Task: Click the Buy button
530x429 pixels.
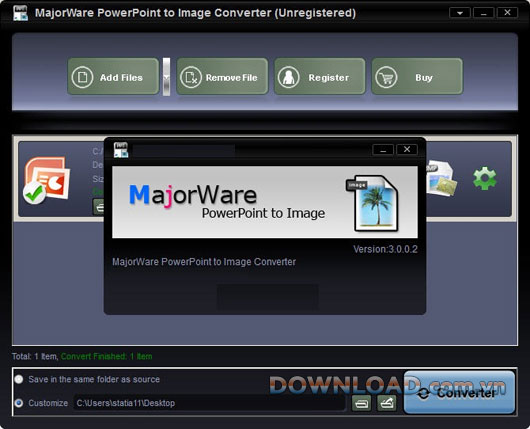Action: (417, 76)
